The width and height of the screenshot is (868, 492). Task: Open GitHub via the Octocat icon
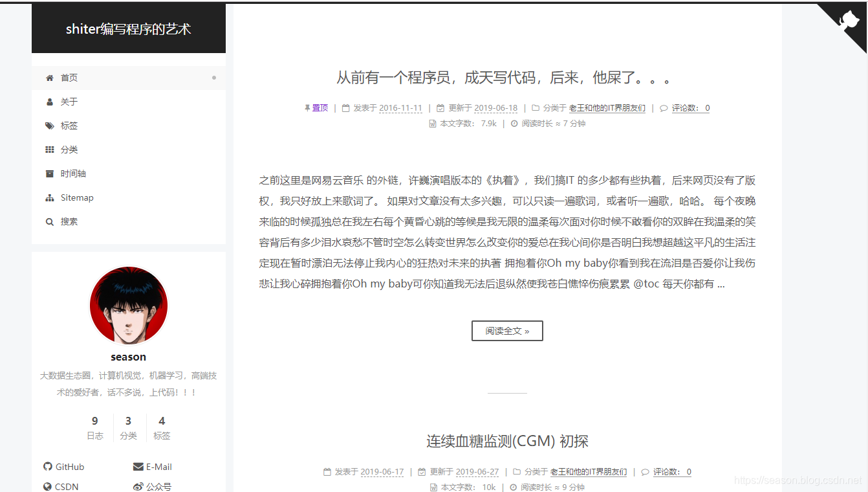47,466
